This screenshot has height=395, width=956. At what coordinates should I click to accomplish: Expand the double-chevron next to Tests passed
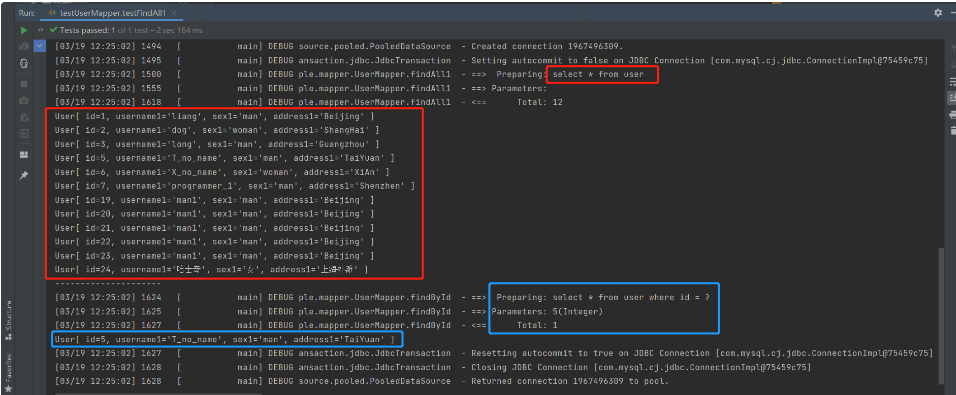41,30
